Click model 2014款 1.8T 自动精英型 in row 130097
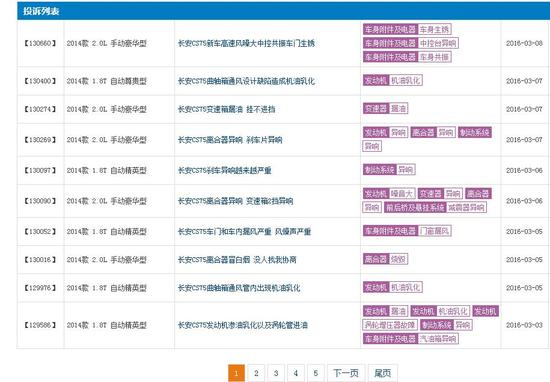 107,170
